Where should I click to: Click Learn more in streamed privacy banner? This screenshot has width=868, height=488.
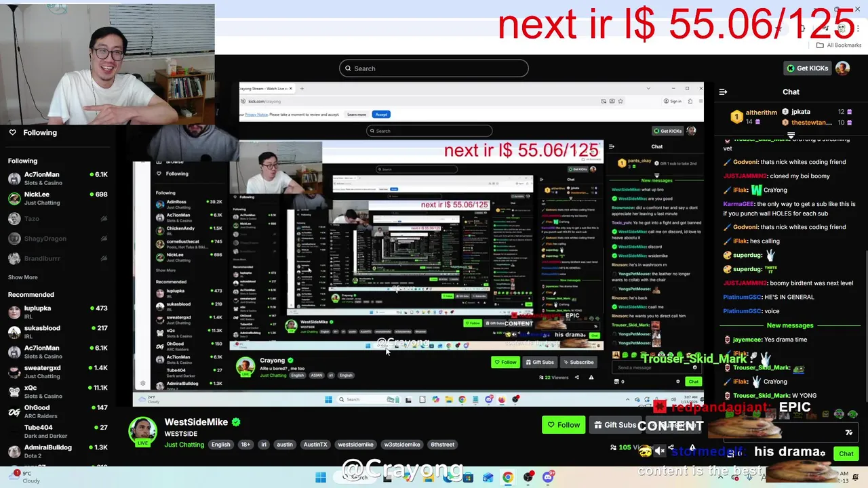[x=357, y=115]
